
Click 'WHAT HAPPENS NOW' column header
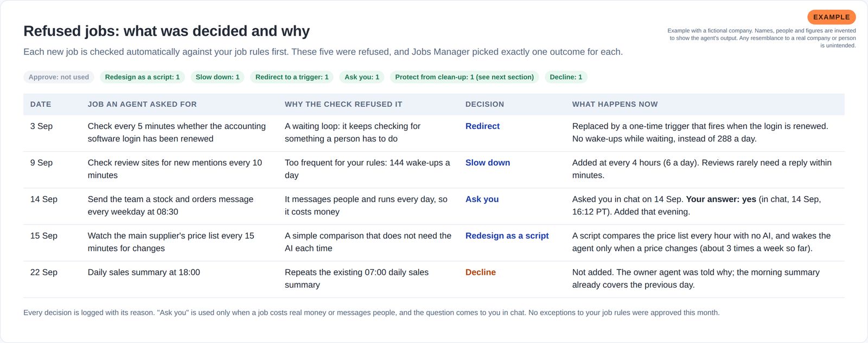615,104
